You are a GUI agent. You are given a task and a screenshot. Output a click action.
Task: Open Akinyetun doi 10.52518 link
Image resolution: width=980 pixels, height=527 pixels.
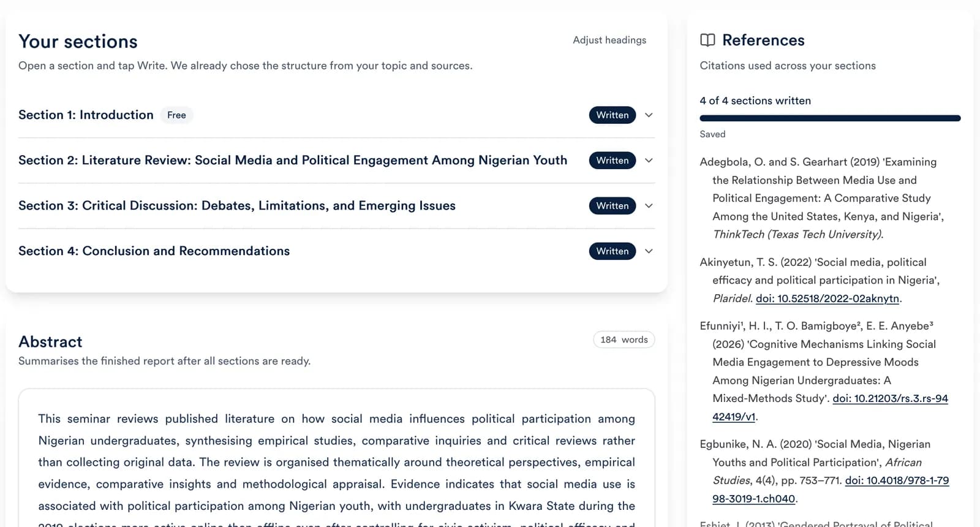tap(827, 298)
